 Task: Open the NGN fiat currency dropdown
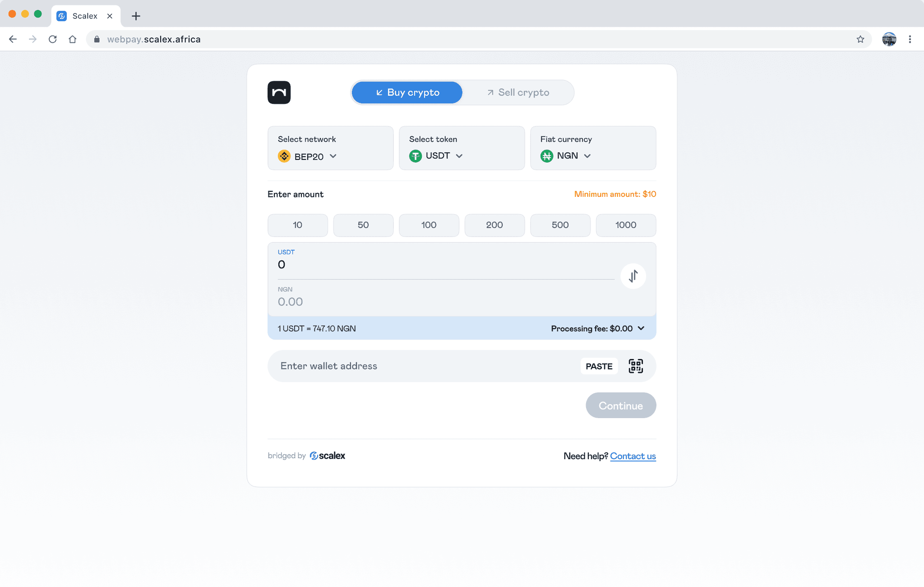click(567, 156)
